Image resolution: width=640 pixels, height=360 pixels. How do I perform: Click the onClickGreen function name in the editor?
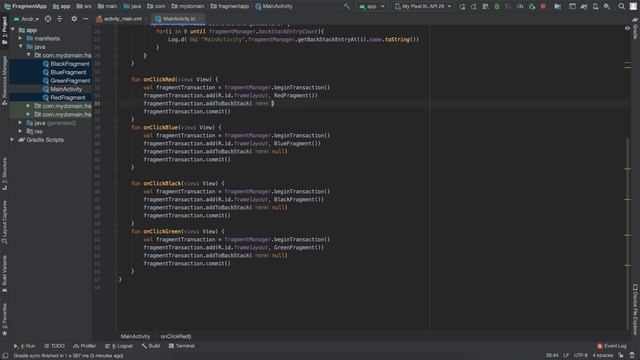(x=162, y=231)
